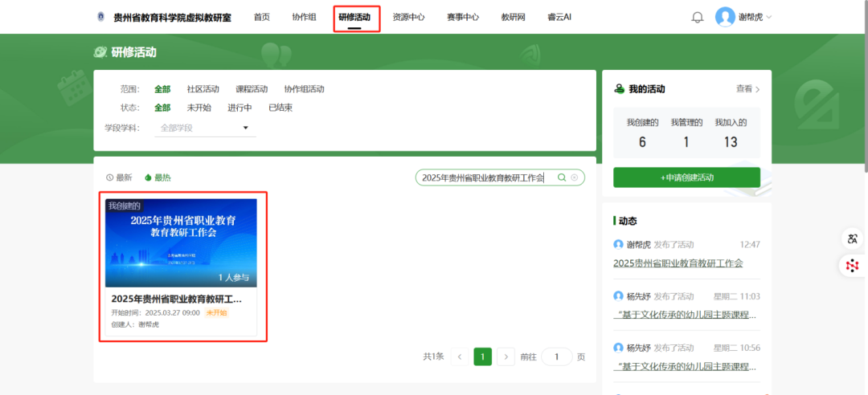Switch to the 赛事中心 tab
Viewport: 868px width, 395px height.
click(463, 17)
